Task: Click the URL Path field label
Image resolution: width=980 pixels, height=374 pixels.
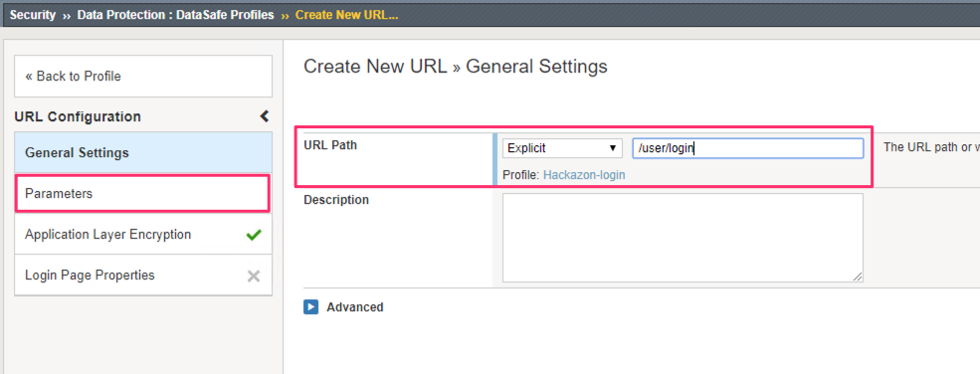Action: pyautogui.click(x=330, y=145)
